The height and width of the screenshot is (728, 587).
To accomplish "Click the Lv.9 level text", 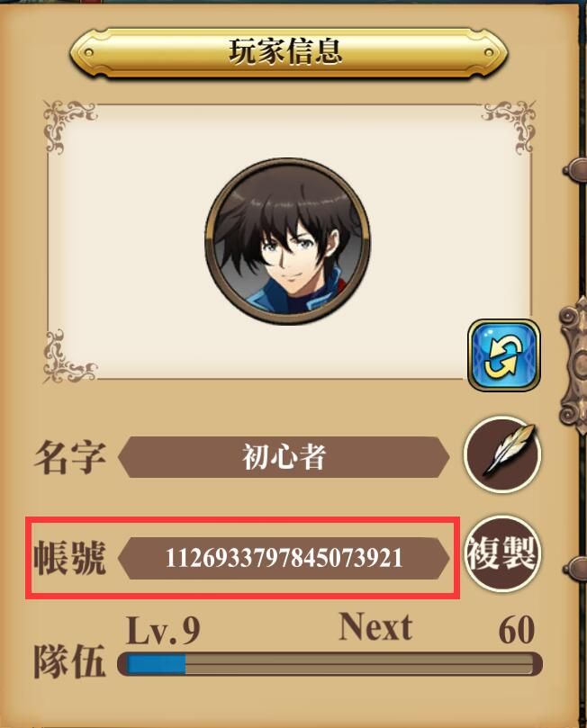I will click(163, 630).
